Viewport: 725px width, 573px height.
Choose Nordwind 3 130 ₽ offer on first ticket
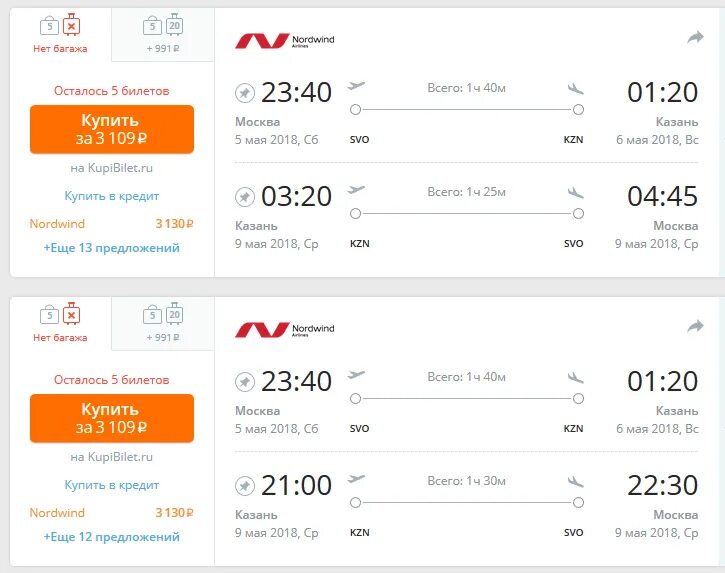point(111,224)
